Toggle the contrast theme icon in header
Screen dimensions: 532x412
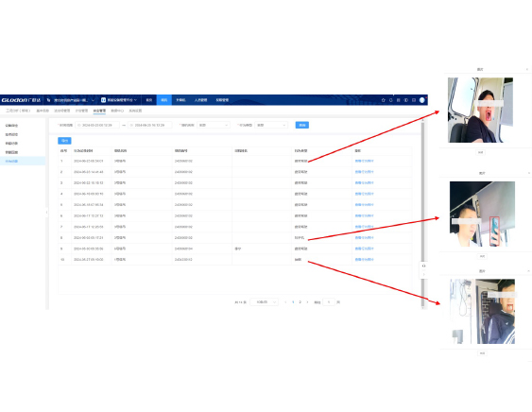point(405,100)
